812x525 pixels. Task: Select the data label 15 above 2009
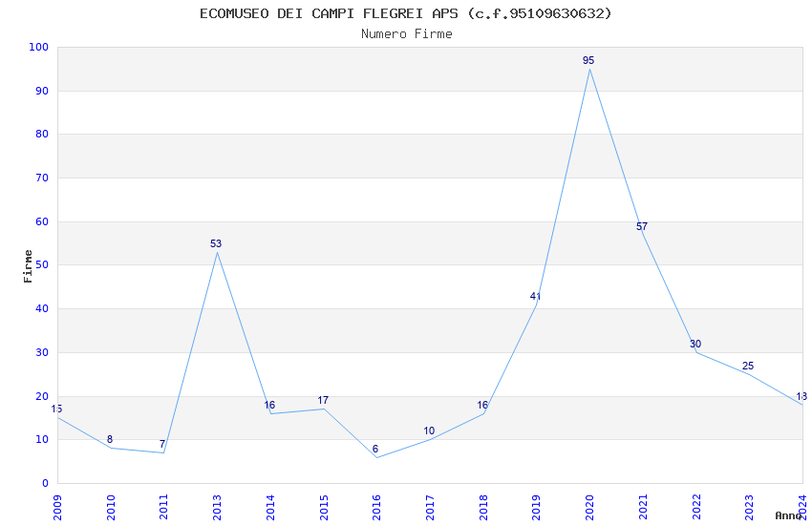56,409
